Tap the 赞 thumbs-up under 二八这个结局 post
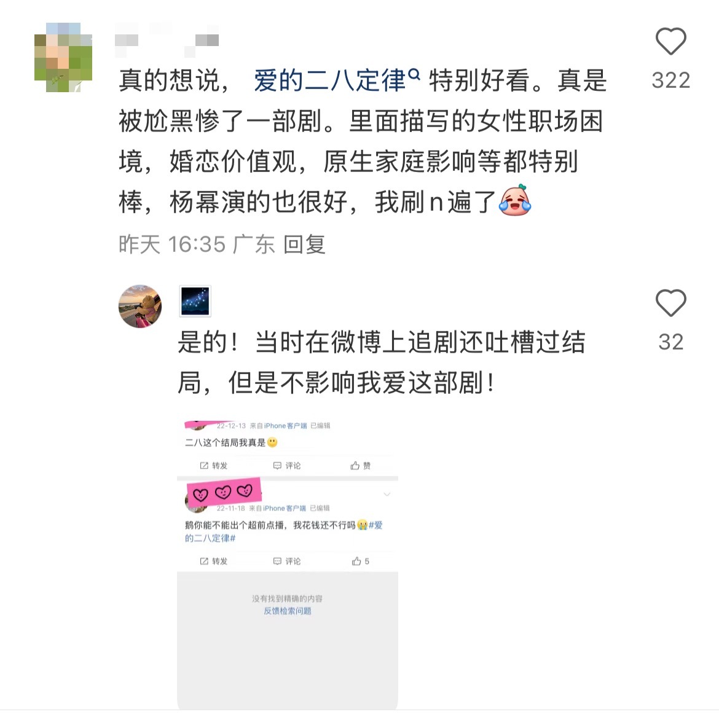 pos(361,466)
